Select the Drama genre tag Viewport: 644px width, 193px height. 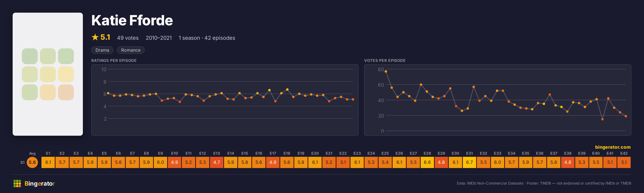[102, 50]
